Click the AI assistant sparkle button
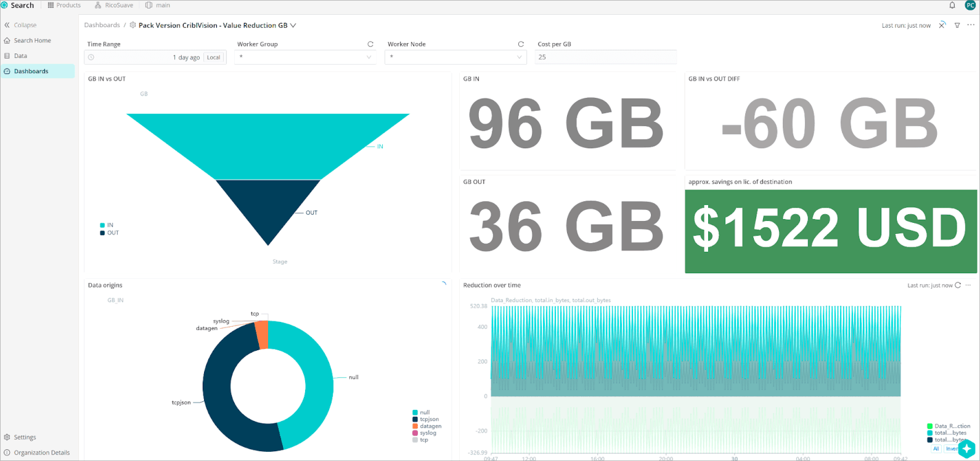The height and width of the screenshot is (461, 980). pyautogui.click(x=967, y=449)
